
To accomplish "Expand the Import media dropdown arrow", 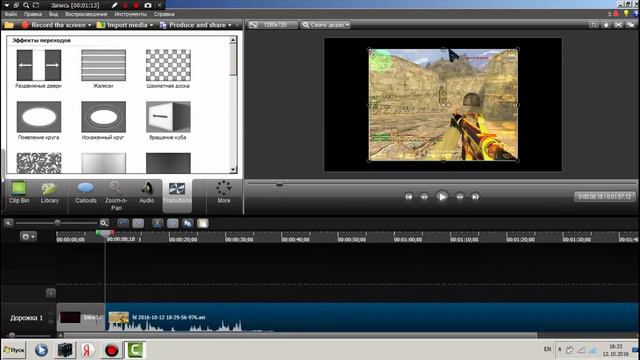I will 151,25.
